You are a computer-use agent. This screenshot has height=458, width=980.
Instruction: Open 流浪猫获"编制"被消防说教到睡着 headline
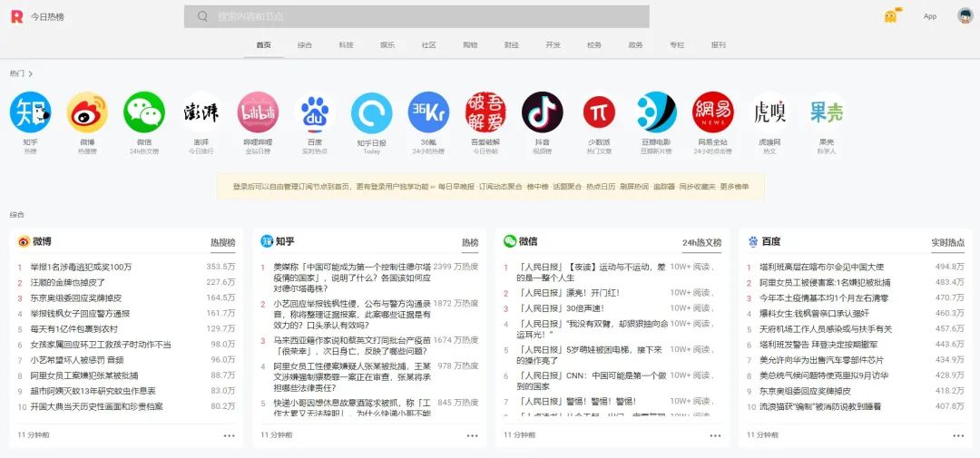pos(820,407)
